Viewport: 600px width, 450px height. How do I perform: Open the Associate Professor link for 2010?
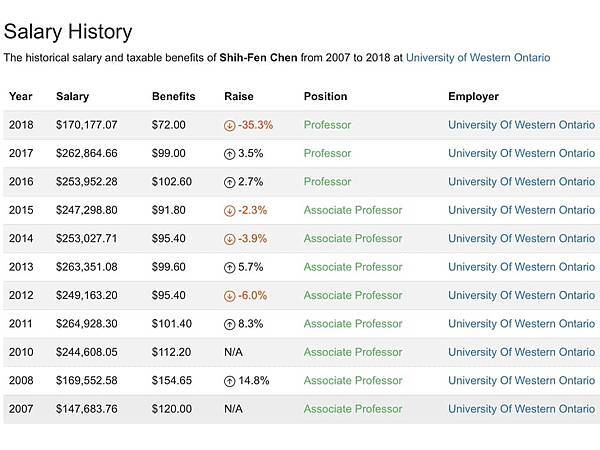coord(352,352)
